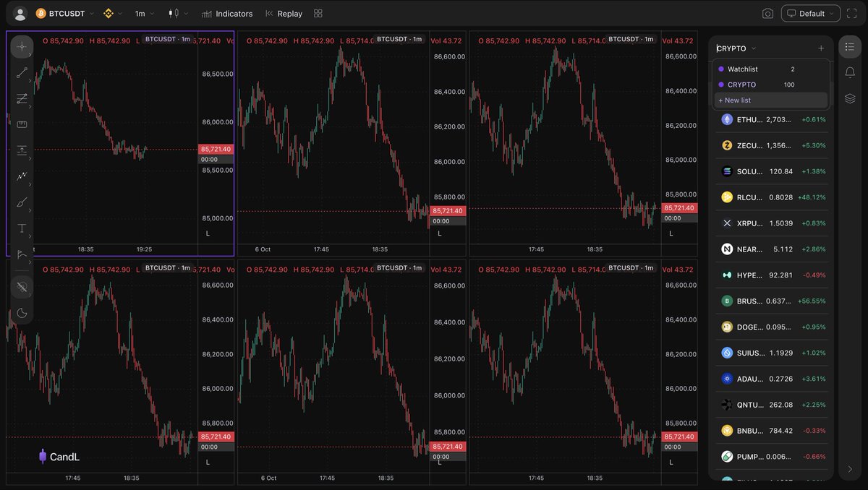The width and height of the screenshot is (868, 490).
Task: Take a chart snapshot with camera icon
Action: tap(767, 14)
